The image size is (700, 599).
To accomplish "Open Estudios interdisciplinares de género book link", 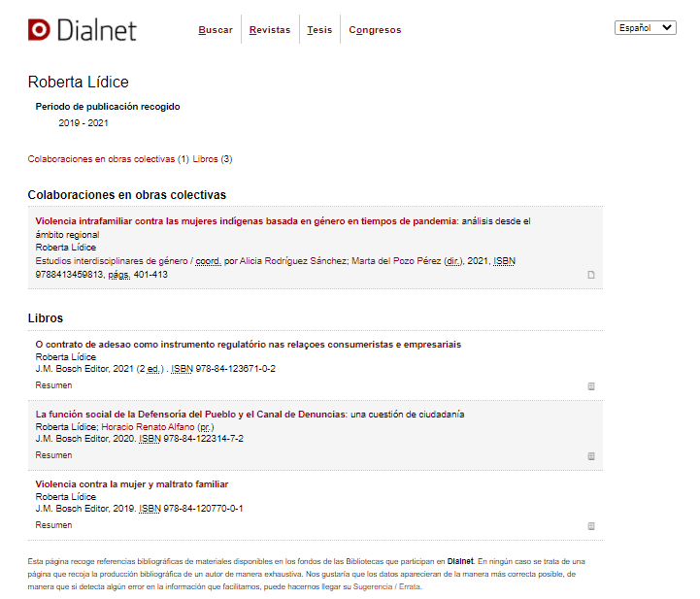I will (x=112, y=261).
